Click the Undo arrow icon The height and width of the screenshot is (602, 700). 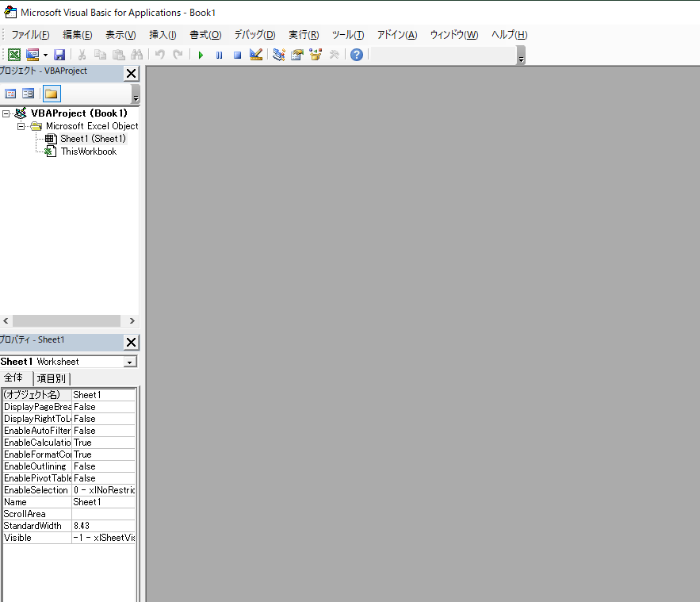(x=160, y=55)
